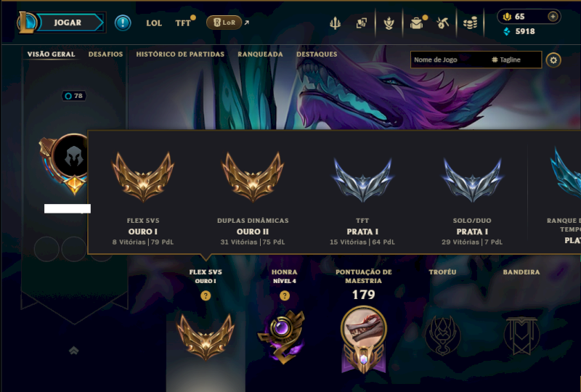Open the blue alert notification icon

(123, 23)
